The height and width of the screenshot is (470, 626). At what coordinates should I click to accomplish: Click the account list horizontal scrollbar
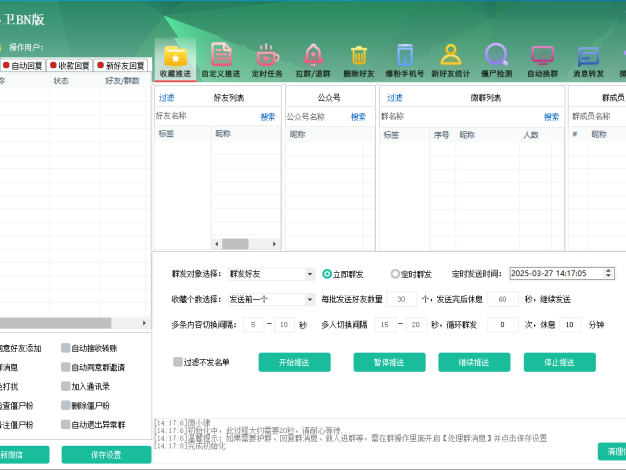(x=55, y=323)
